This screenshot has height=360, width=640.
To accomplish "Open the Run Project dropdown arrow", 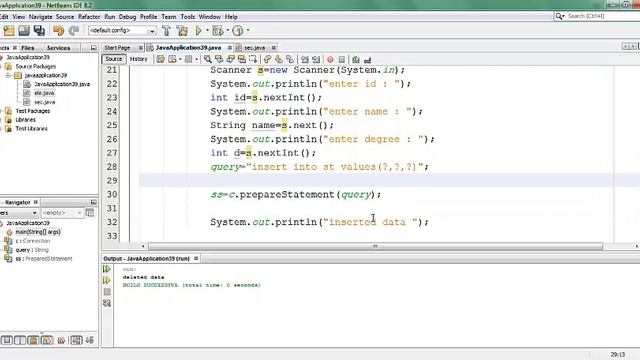I will tap(207, 31).
